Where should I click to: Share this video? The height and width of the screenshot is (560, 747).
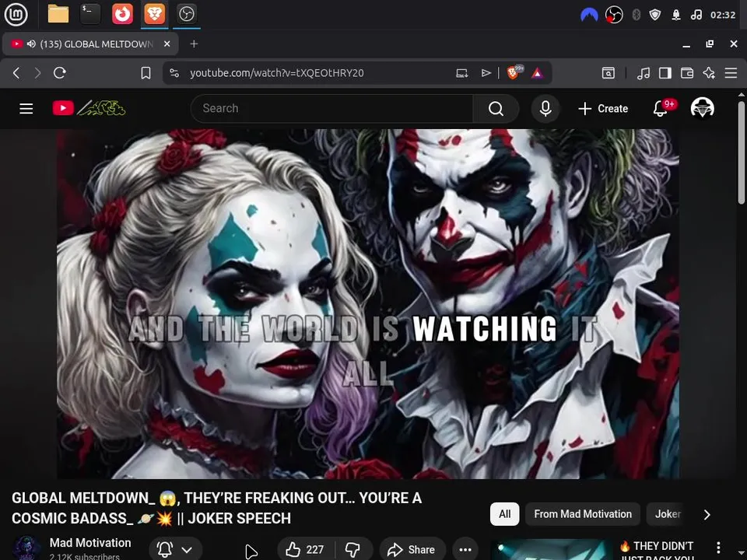click(412, 550)
